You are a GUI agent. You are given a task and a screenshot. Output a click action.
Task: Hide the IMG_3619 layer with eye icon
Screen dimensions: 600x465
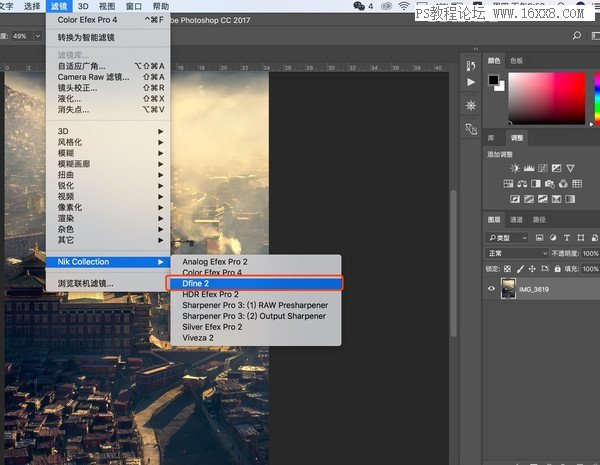(491, 288)
